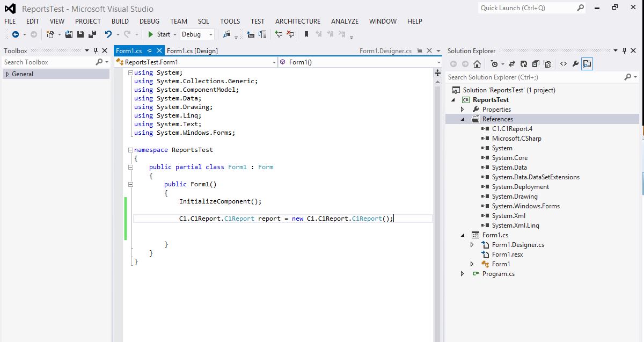The width and height of the screenshot is (644, 342).
Task: Click the increase indent toolbar icon
Action: click(x=262, y=34)
